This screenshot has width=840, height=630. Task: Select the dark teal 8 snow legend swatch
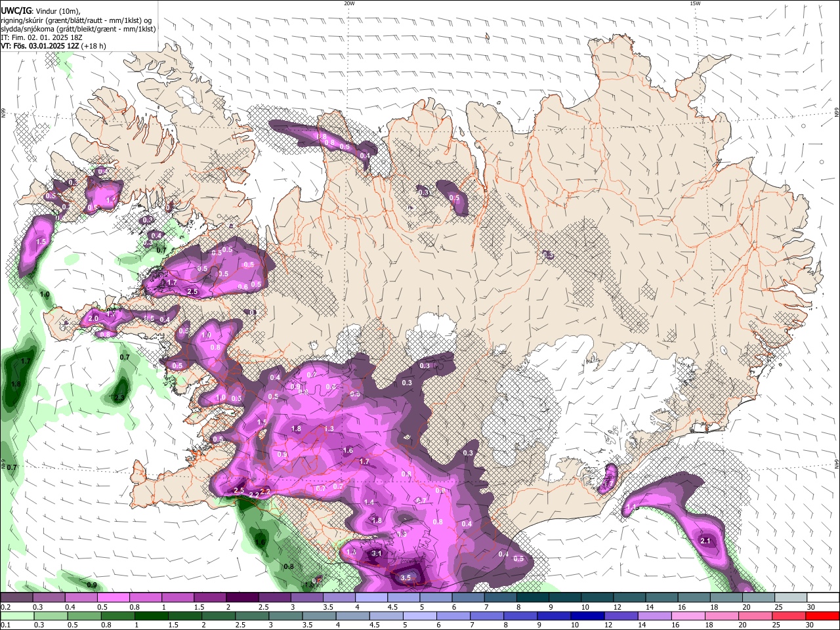tap(533, 597)
